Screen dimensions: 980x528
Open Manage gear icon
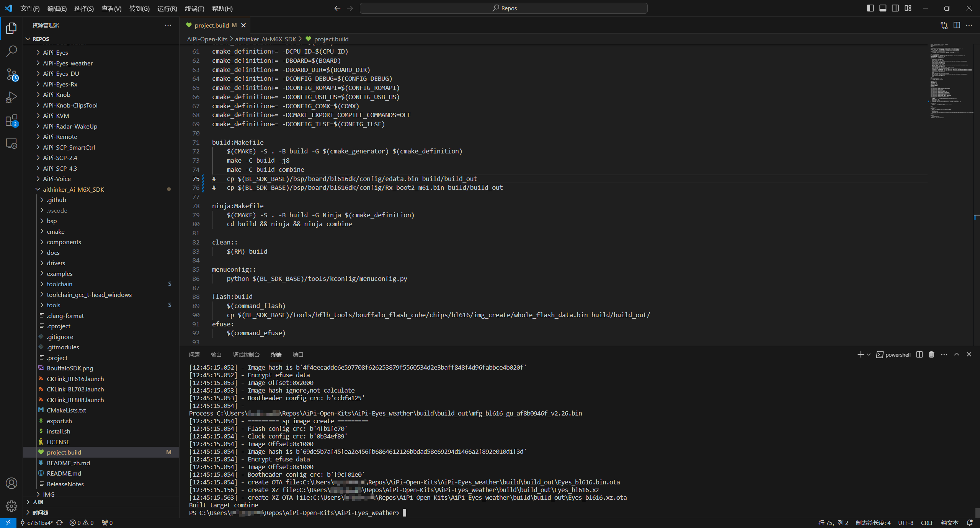pyautogui.click(x=11, y=506)
